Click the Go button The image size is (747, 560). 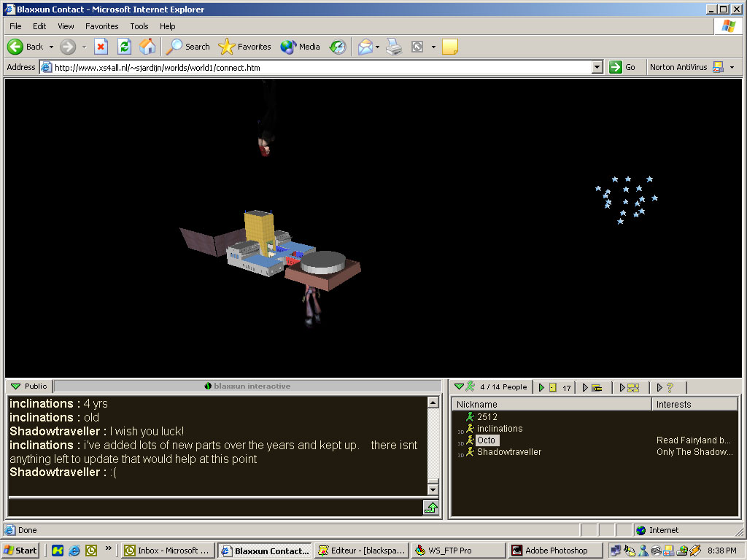(622, 67)
